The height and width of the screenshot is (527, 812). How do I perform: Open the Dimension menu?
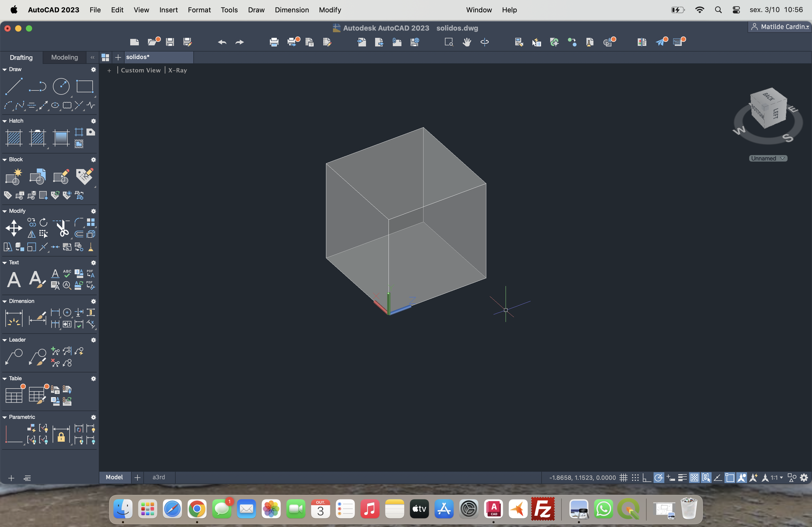pyautogui.click(x=292, y=10)
